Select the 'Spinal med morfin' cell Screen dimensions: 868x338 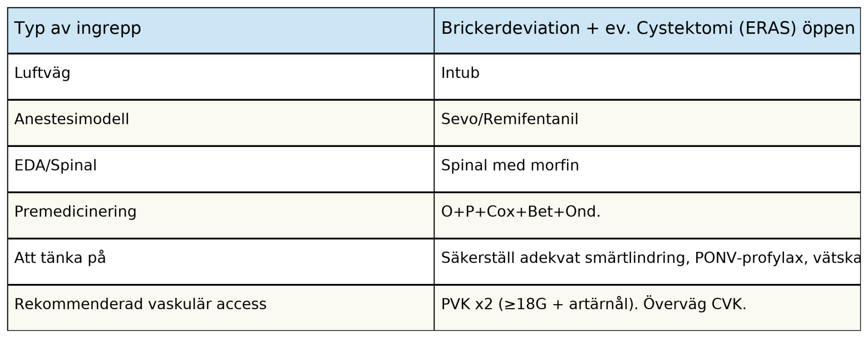pyautogui.click(x=509, y=166)
